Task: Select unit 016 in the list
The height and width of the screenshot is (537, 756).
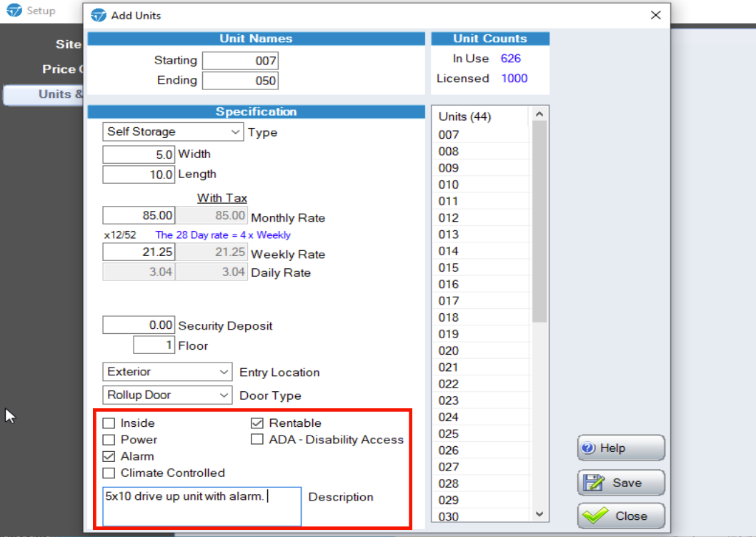Action: (482, 285)
